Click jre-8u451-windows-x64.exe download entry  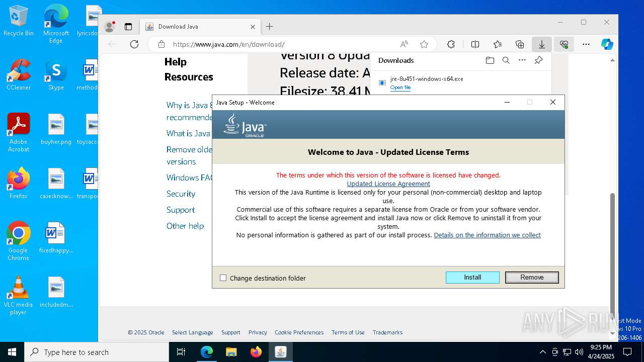point(460,82)
